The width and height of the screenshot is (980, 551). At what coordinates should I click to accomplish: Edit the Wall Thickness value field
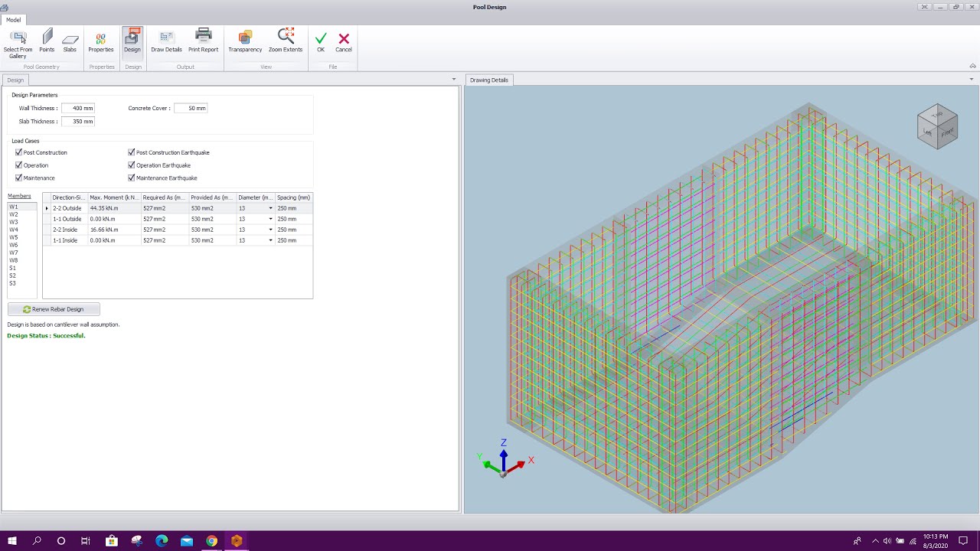[x=78, y=108]
